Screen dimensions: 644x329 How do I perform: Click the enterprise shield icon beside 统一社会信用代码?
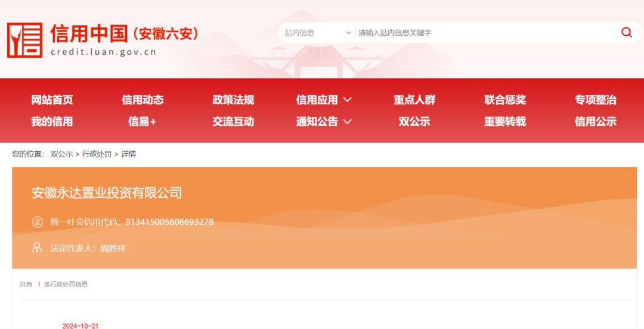tap(38, 222)
